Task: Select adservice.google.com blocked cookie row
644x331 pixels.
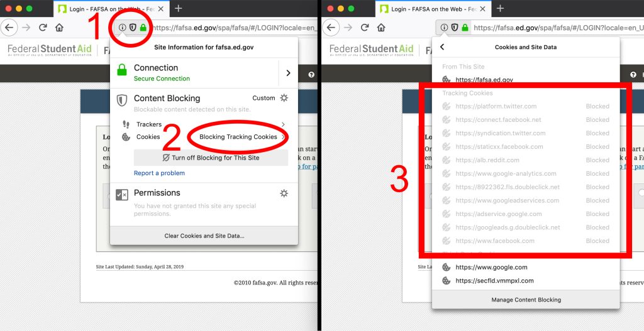Action: pos(526,214)
